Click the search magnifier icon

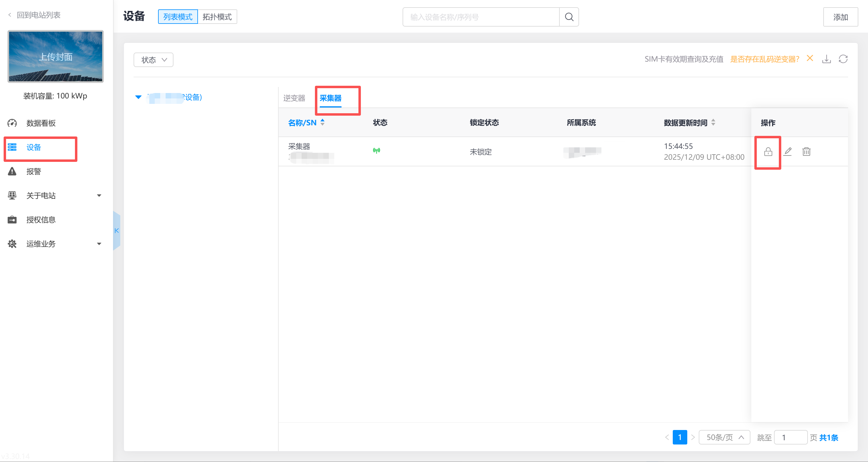[569, 17]
